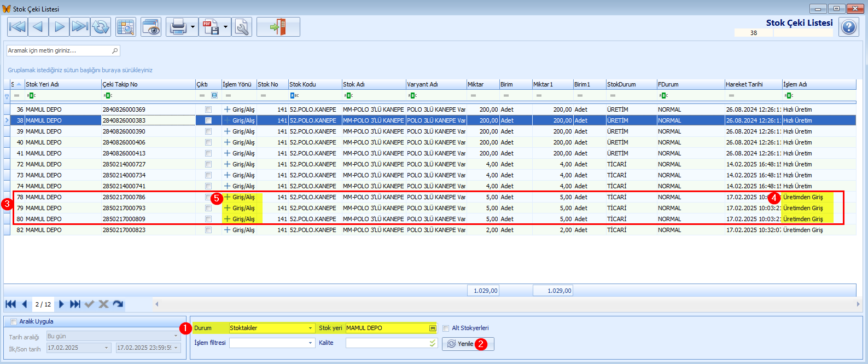Click the search text input field
Image resolution: width=868 pixels, height=364 pixels.
tap(59, 50)
